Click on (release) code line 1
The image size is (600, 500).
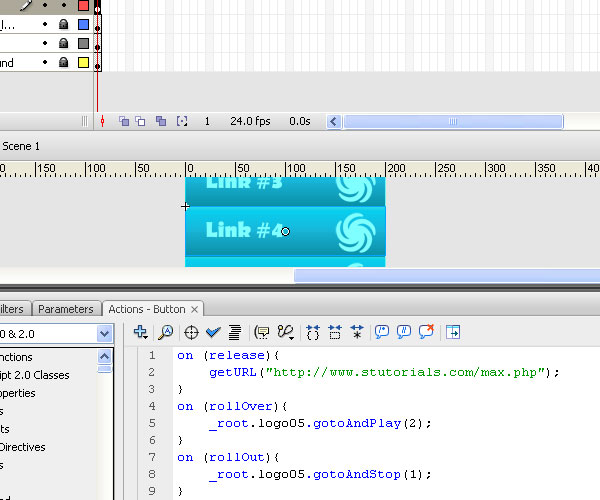point(228,355)
